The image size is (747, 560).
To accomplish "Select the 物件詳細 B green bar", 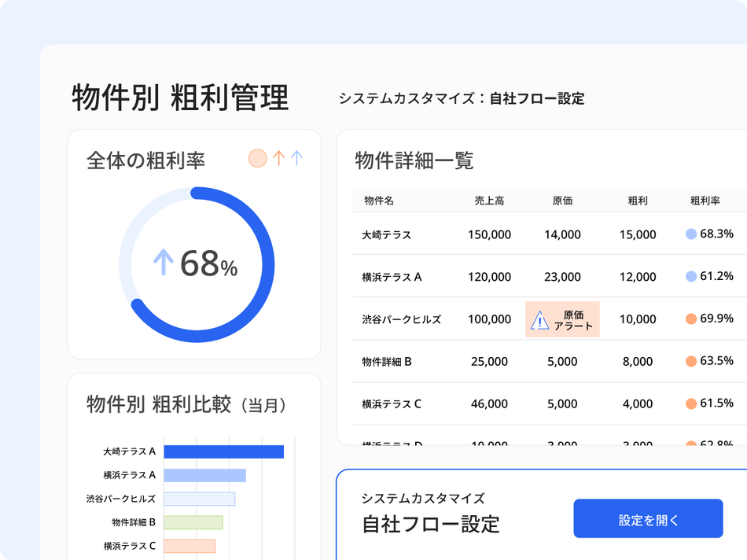I will pyautogui.click(x=193, y=522).
